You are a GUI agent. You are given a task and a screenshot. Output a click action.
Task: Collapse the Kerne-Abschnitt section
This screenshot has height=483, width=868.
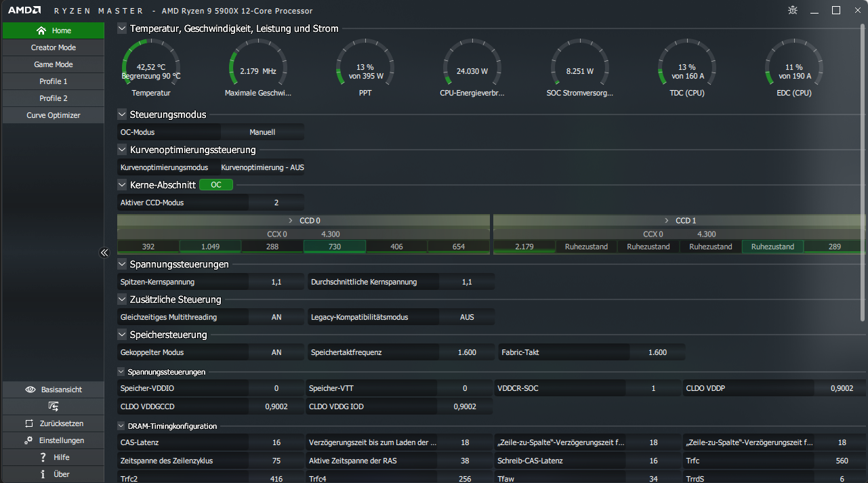pyautogui.click(x=122, y=185)
